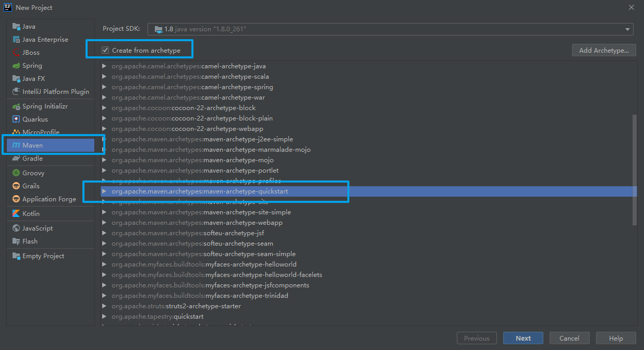Select the Application Forge icon

16,199
